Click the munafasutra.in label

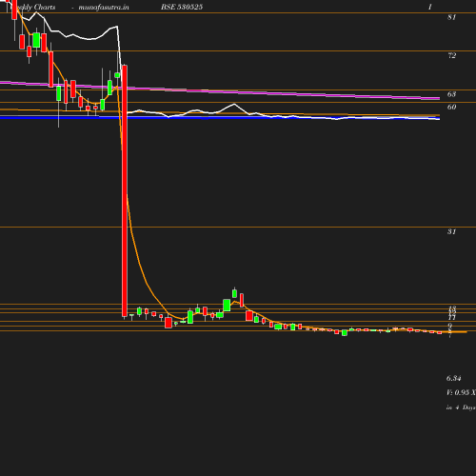point(104,7)
